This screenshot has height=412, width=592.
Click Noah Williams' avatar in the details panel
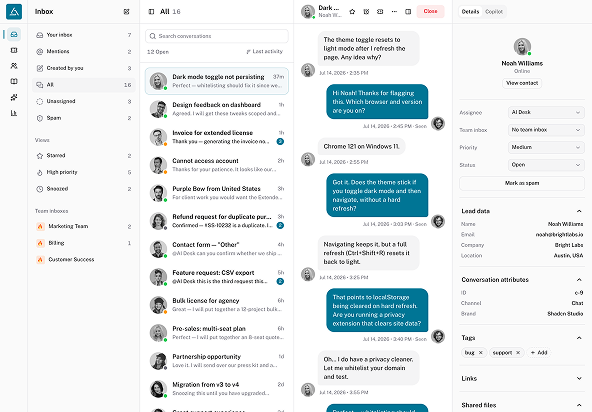pyautogui.click(x=522, y=47)
